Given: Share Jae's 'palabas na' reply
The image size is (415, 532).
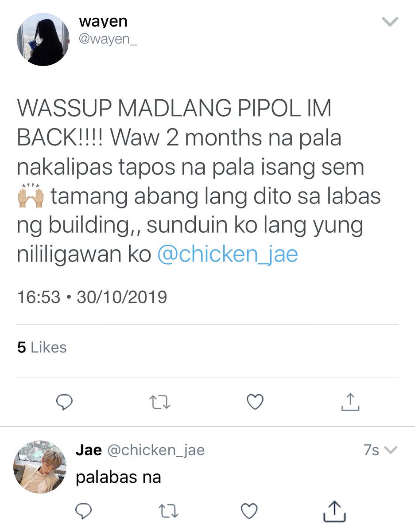Looking at the screenshot, I should [x=335, y=511].
